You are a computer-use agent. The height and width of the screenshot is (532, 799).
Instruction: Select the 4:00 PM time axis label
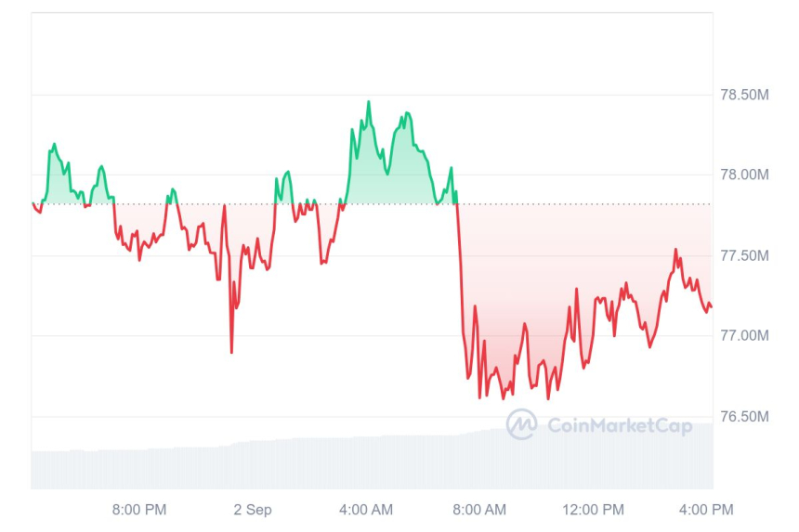coord(706,510)
